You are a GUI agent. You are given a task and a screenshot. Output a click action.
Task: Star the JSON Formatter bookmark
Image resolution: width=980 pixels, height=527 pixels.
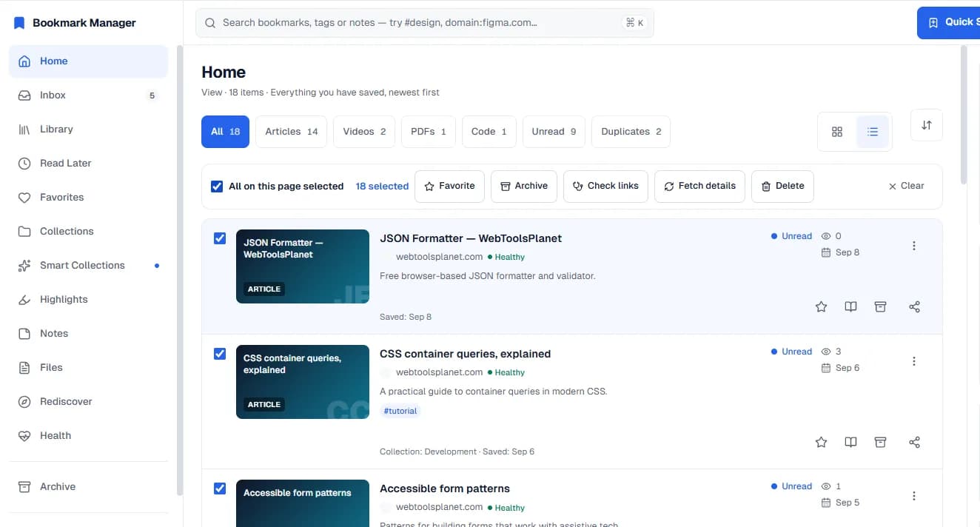(821, 306)
